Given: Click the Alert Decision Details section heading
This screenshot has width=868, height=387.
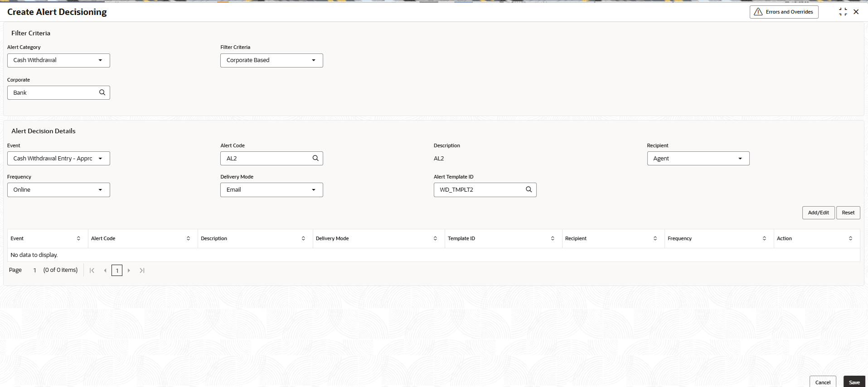Looking at the screenshot, I should pyautogui.click(x=44, y=131).
